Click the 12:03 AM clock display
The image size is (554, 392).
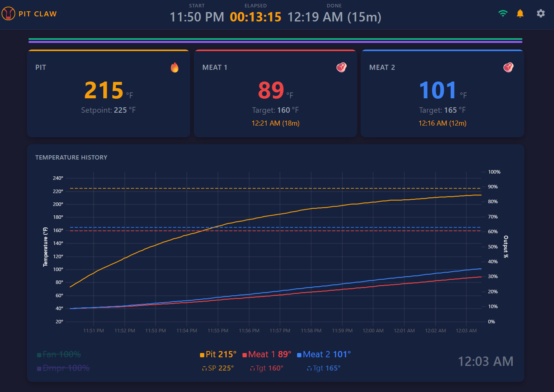(x=485, y=362)
